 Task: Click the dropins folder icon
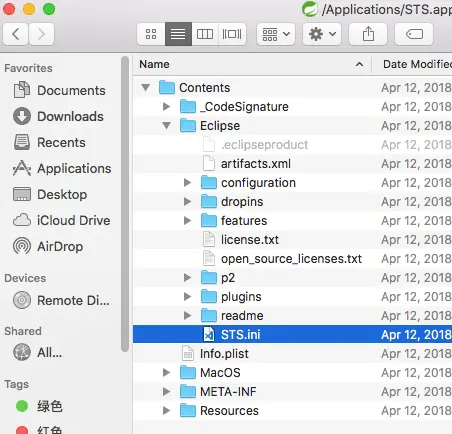[x=209, y=202]
